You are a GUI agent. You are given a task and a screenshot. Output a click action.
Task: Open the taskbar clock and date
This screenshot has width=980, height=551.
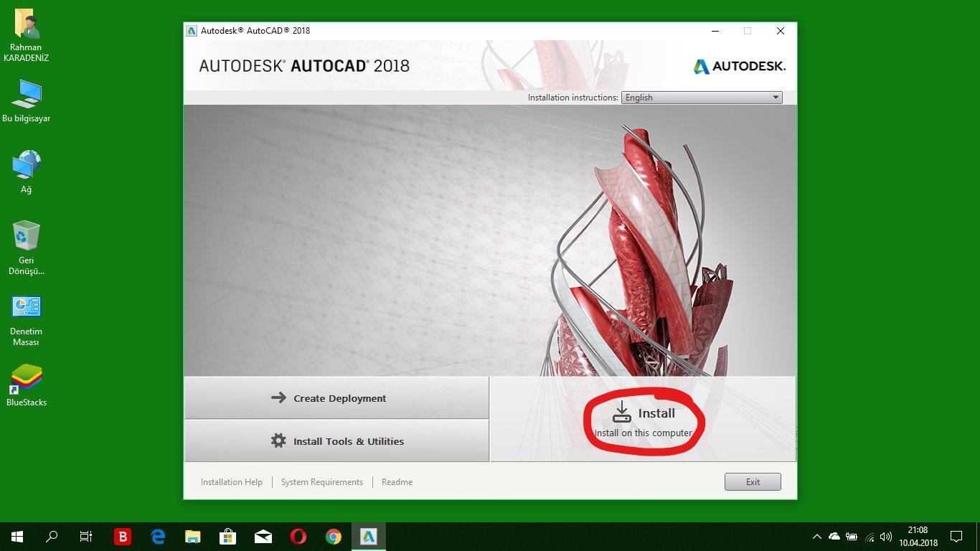click(918, 537)
